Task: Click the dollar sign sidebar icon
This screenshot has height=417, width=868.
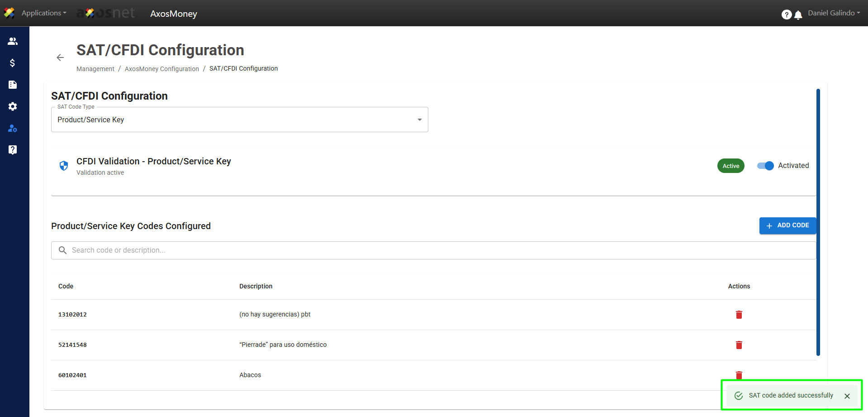Action: click(x=13, y=63)
